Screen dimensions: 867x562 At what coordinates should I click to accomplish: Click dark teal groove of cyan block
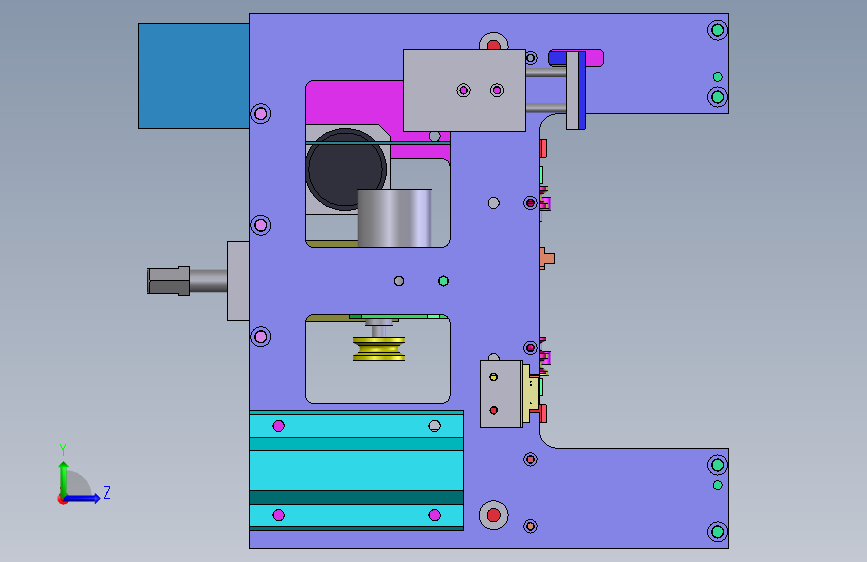click(357, 497)
